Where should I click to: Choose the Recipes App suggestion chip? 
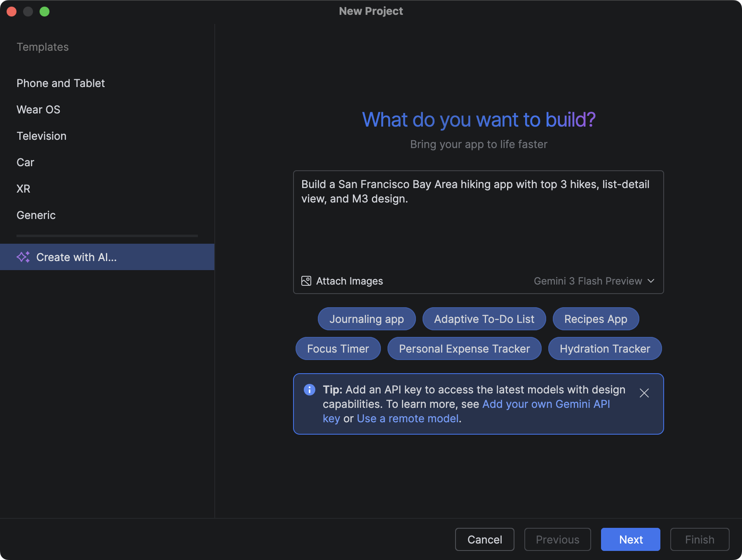pyautogui.click(x=596, y=319)
